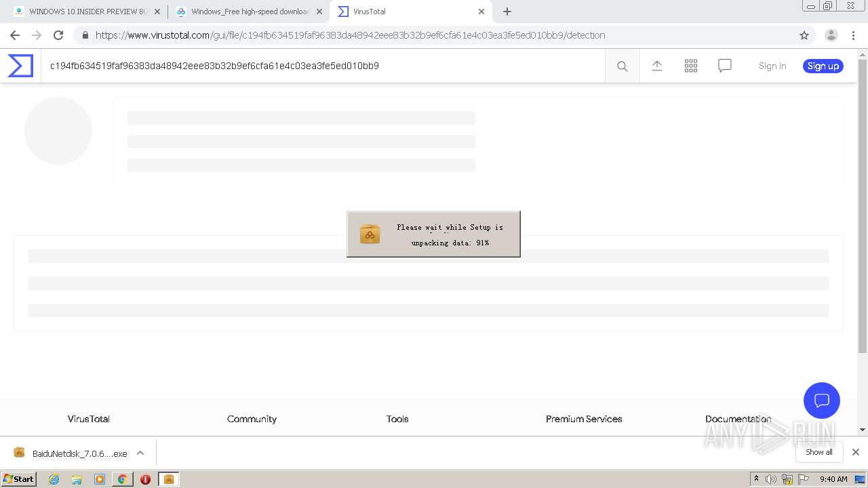Viewport: 868px width, 488px height.
Task: Open the VirusTotal logo home link
Action: [20, 66]
